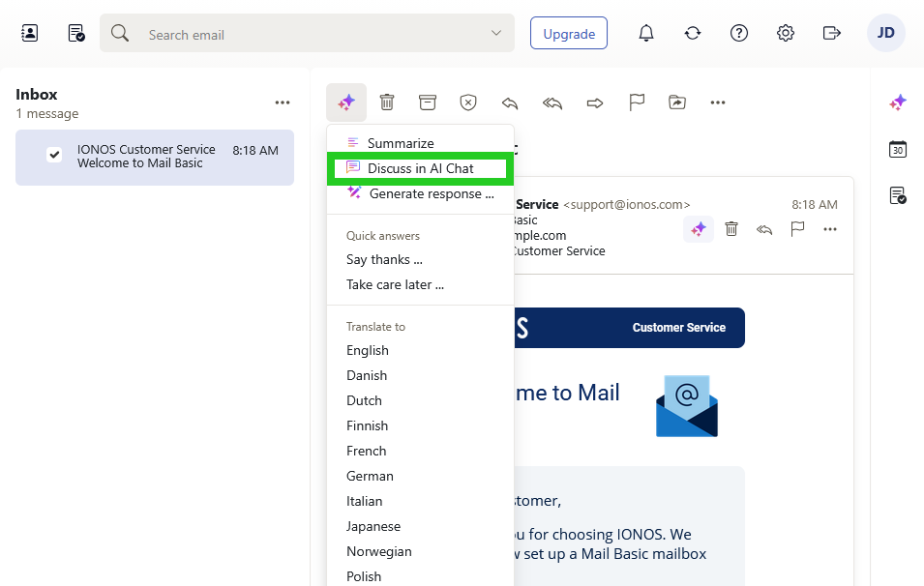Click the Upgrade button

pos(568,32)
